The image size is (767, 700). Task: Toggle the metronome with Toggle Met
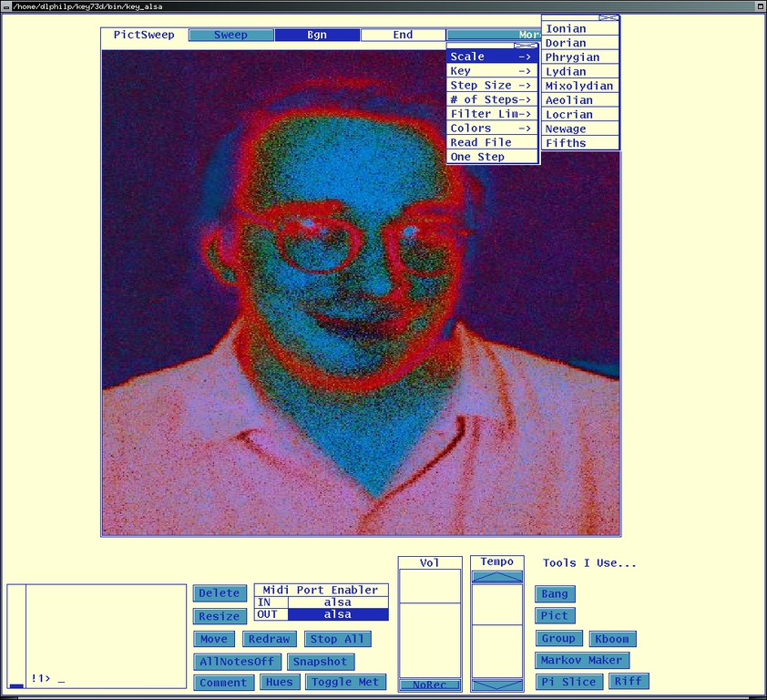pos(345,682)
